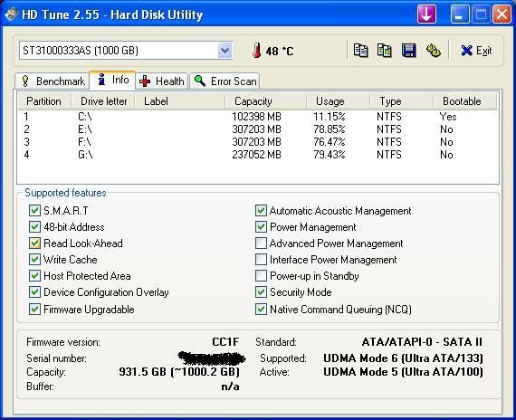Enable Power-up in Standby checkbox
This screenshot has width=516, height=420.
[261, 276]
